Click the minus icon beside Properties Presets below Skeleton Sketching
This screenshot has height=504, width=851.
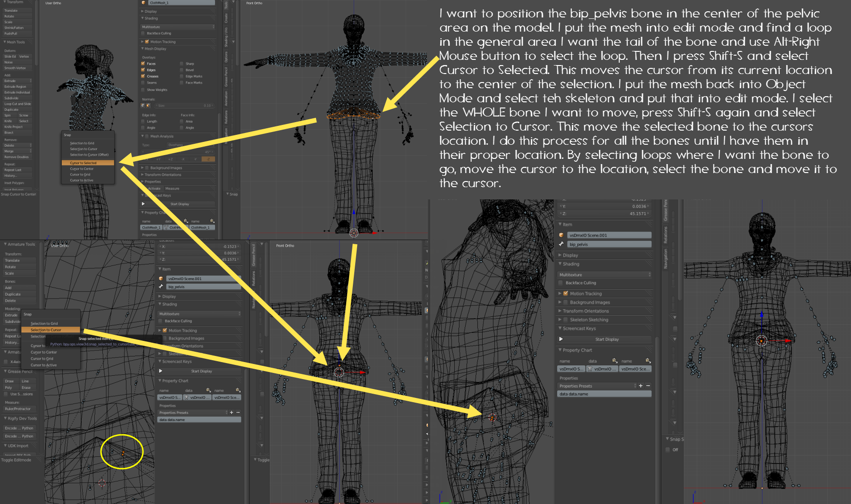pos(648,386)
